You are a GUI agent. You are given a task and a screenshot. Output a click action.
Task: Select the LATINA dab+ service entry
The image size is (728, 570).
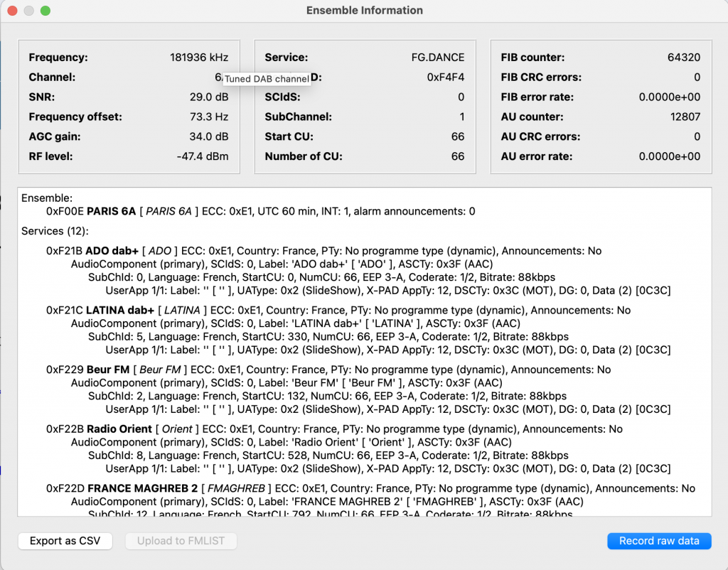pos(120,311)
